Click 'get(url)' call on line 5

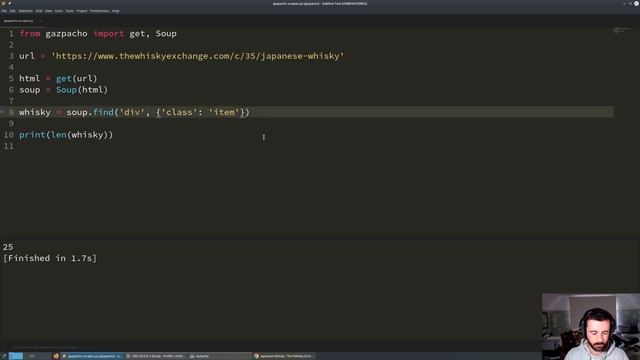[x=77, y=78]
